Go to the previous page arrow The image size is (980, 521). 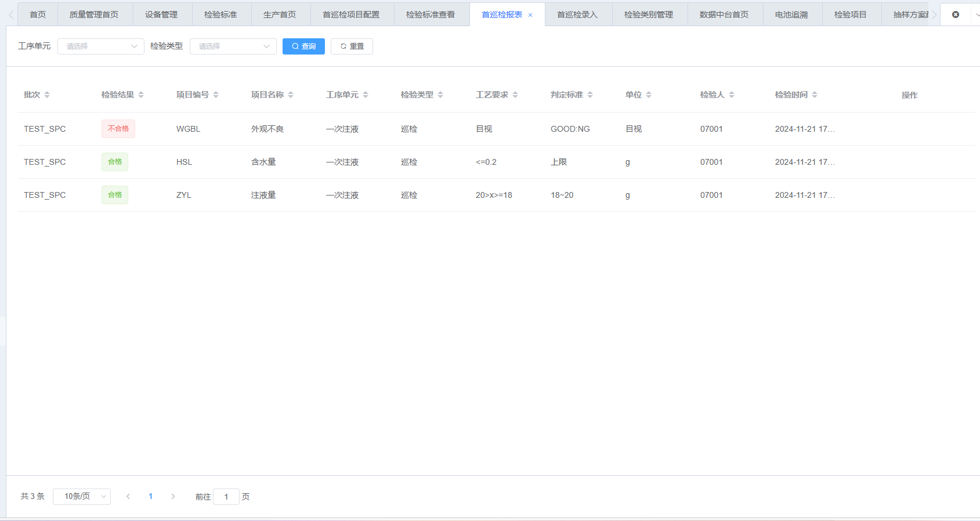tap(128, 497)
